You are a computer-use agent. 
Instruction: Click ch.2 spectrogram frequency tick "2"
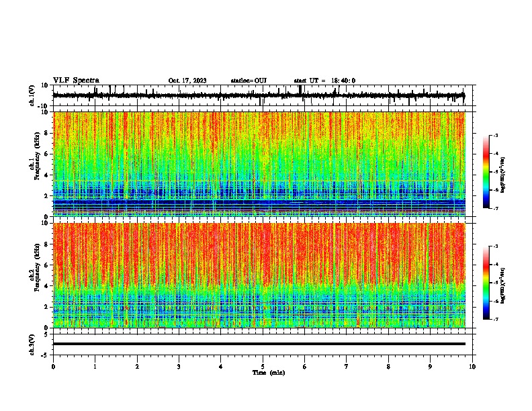[x=46, y=307]
